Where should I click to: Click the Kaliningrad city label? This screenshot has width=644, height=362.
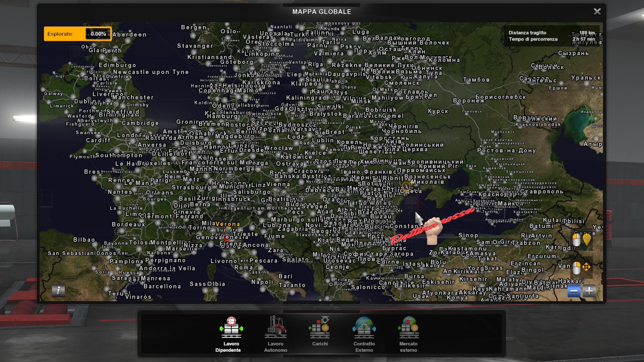(x=306, y=98)
